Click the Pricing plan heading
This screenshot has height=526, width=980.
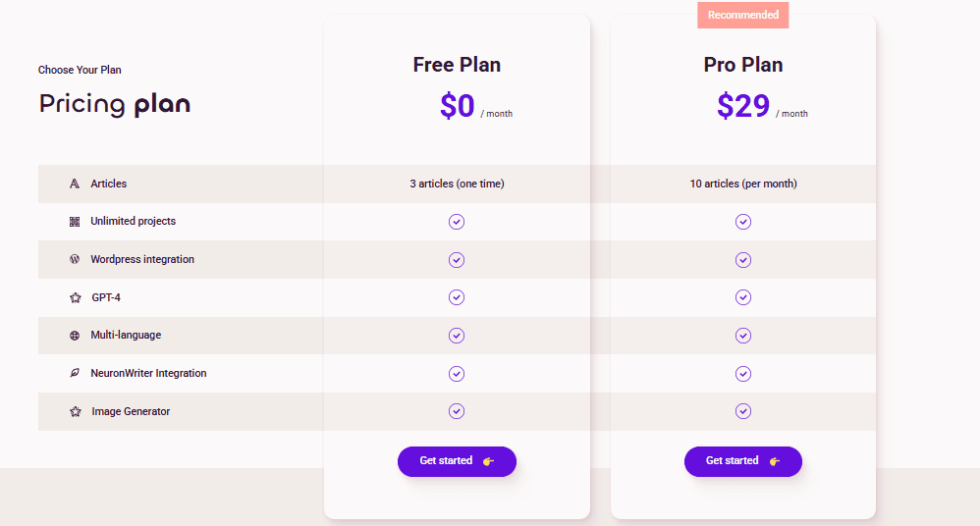point(115,103)
